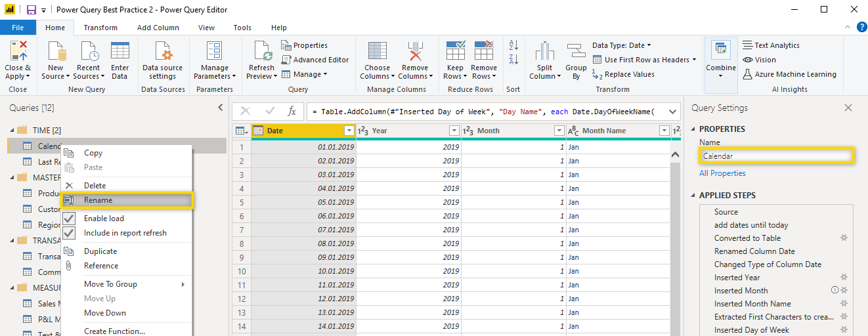868x336 pixels.
Task: Click Replace Values
Action: click(x=623, y=74)
